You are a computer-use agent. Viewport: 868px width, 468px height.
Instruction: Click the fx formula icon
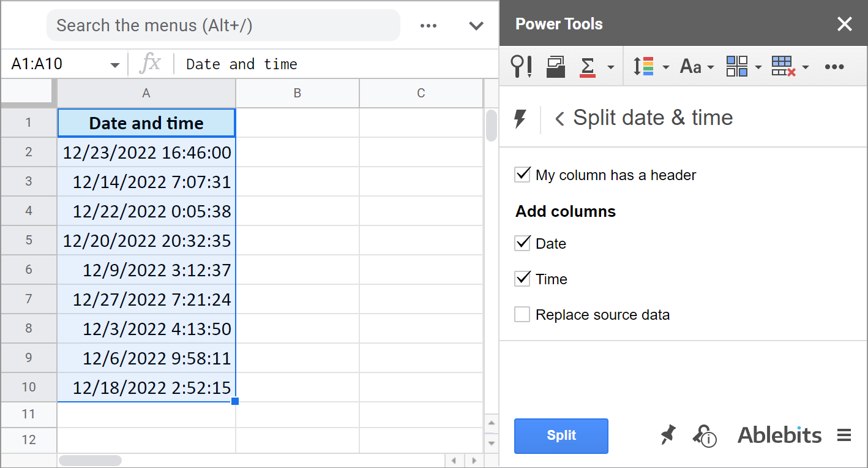point(150,64)
